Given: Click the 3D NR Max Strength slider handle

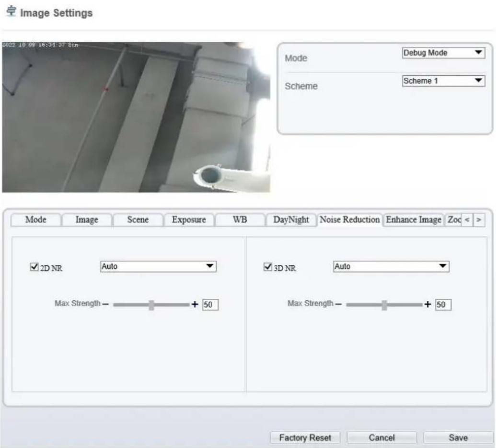Looking at the screenshot, I should coord(384,305).
